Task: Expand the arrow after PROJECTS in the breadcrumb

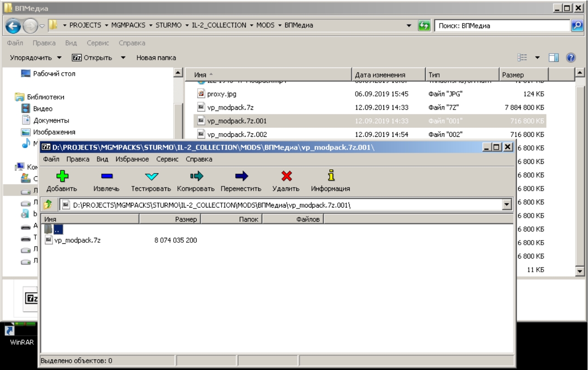Action: tap(107, 26)
